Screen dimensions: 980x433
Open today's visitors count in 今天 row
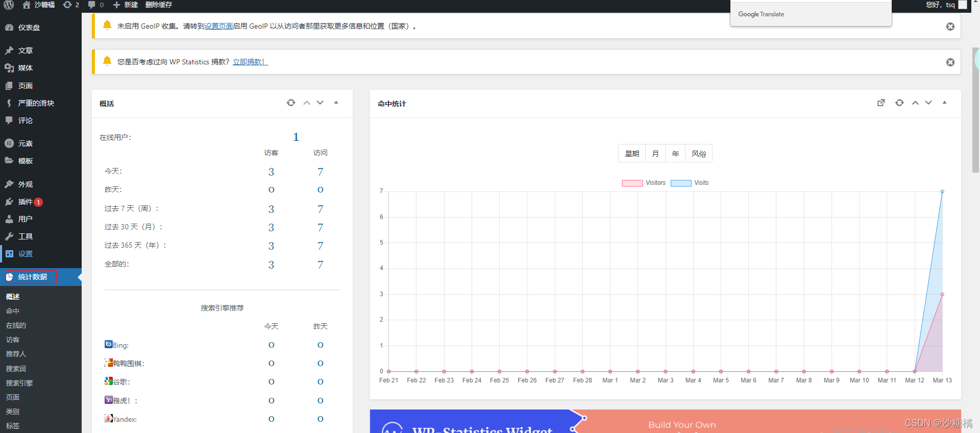pos(271,172)
